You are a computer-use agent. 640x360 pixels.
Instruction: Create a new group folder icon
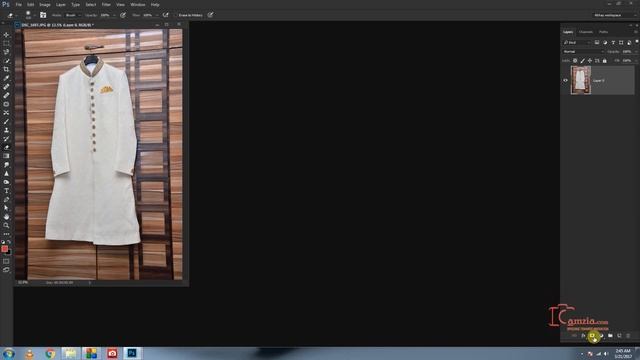[x=610, y=336]
